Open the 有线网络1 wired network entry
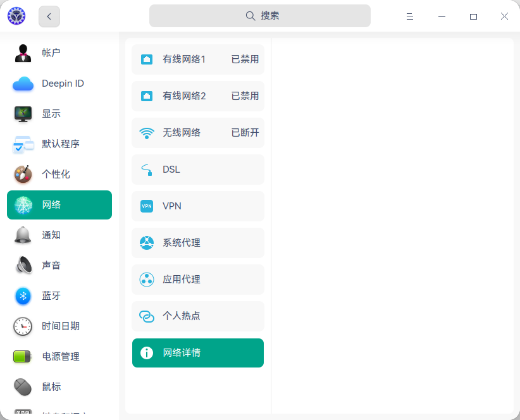The width and height of the screenshot is (520, 420). click(198, 59)
